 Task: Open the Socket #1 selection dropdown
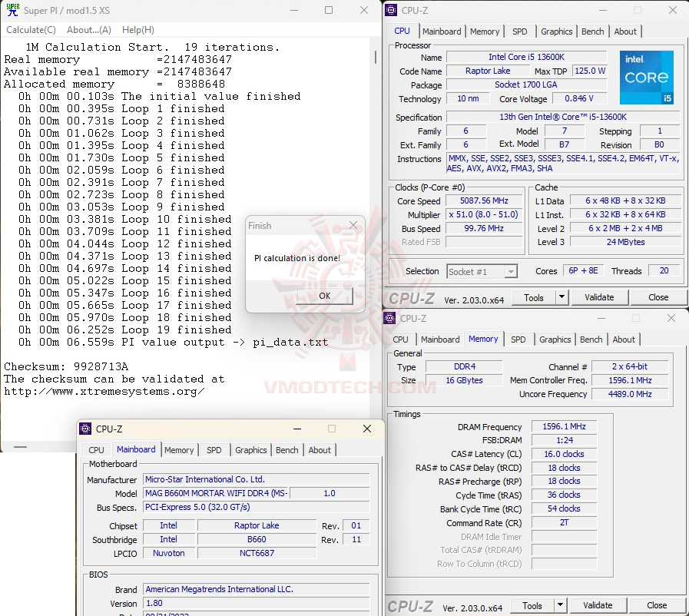tap(482, 272)
